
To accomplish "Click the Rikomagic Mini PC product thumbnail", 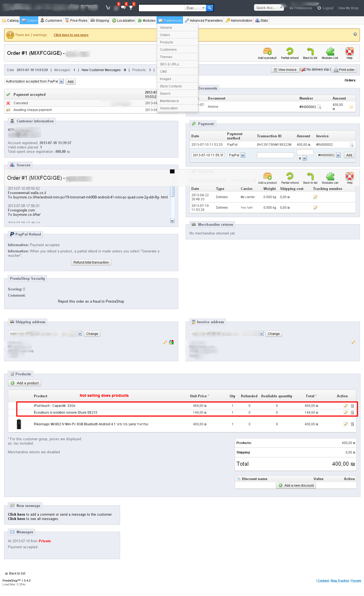I will point(19,424).
